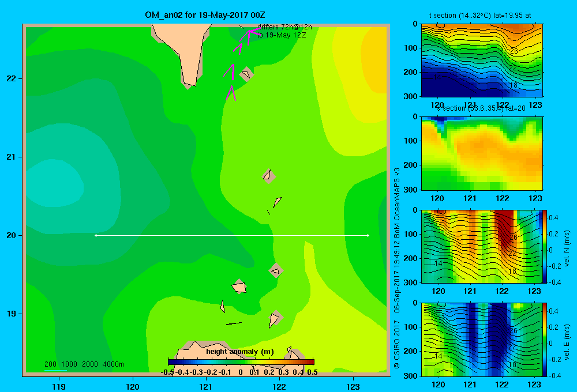
Task: Click the left endpoint of the white transect
Action: (x=96, y=235)
